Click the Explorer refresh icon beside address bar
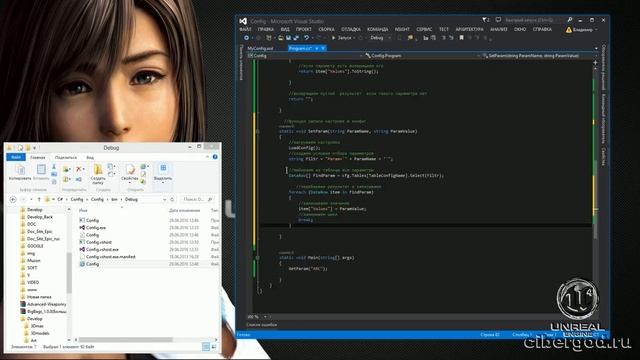 point(172,199)
